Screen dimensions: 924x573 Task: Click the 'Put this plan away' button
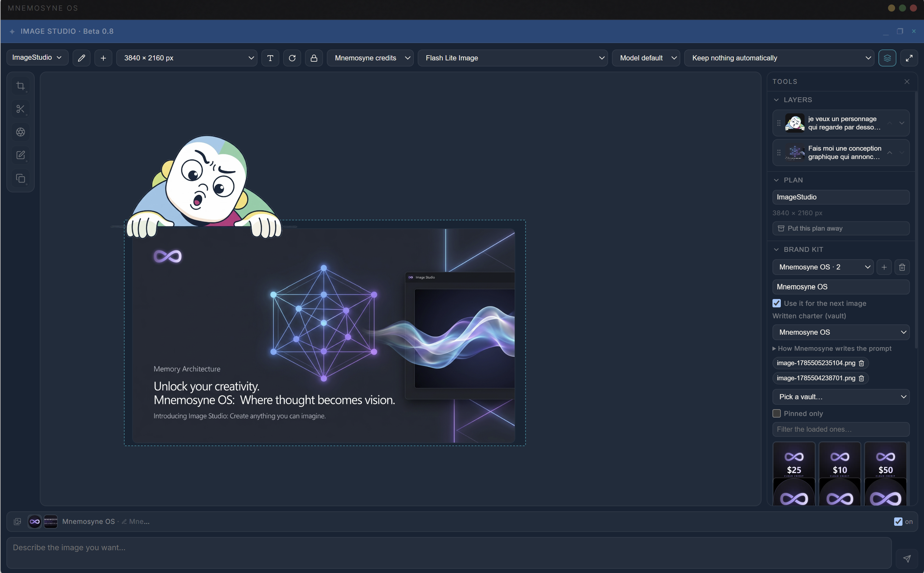click(x=841, y=228)
